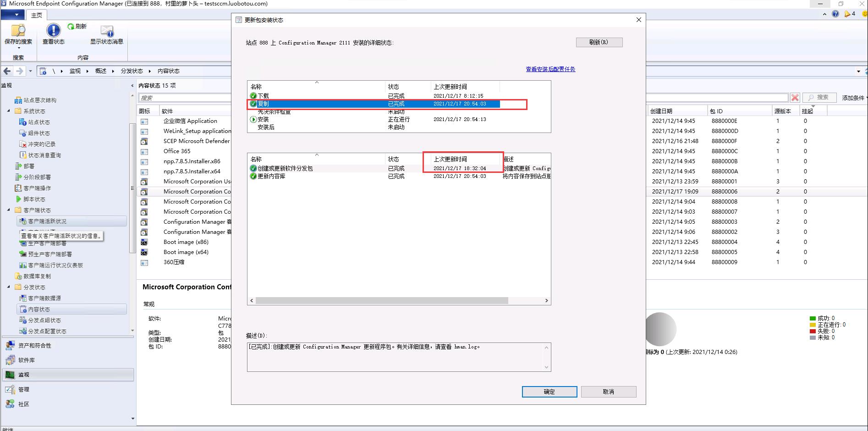Switch to Administration (管理) workspace

(68, 390)
